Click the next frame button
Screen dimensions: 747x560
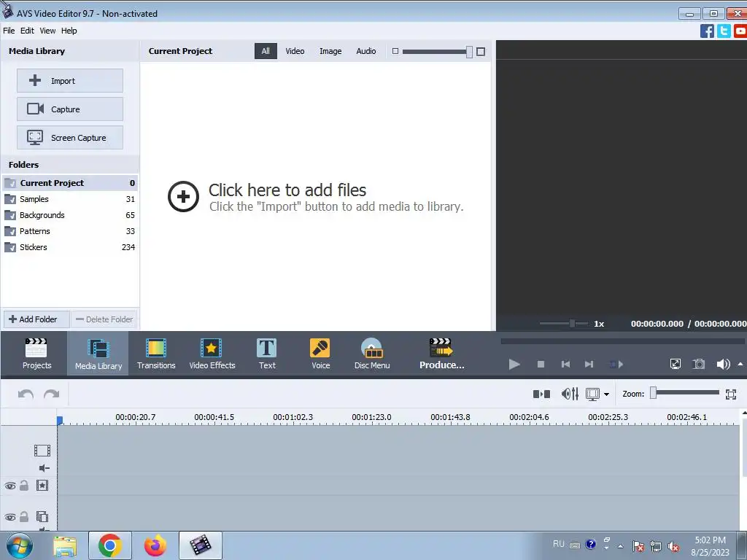click(589, 365)
